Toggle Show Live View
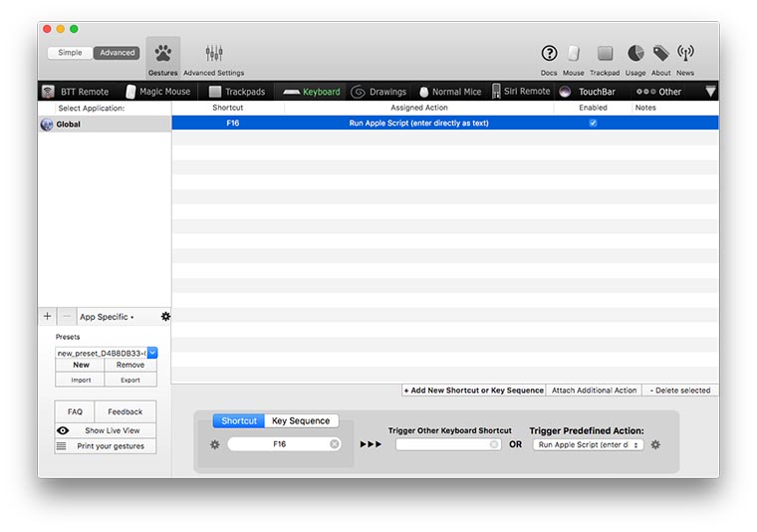Image resolution: width=757 pixels, height=532 pixels. (x=106, y=430)
